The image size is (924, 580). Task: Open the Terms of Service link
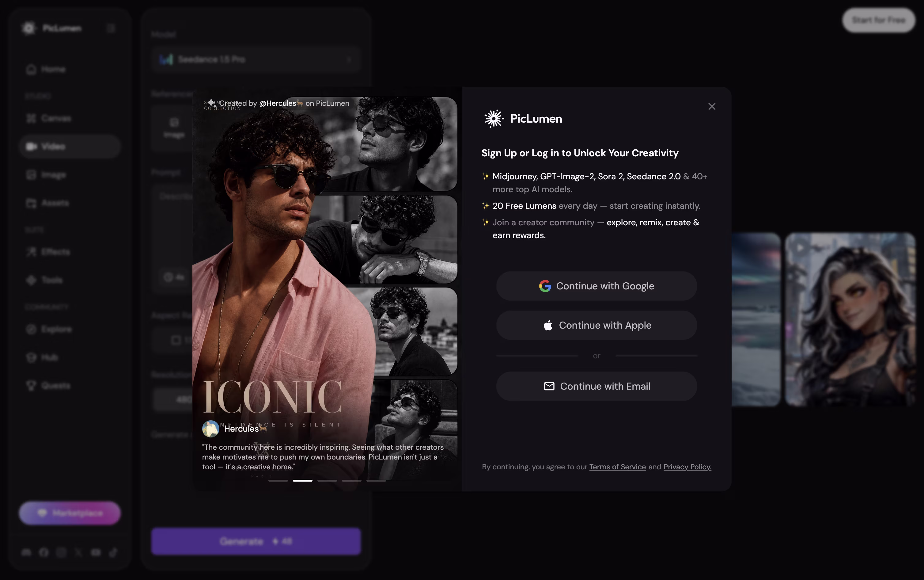pos(617,467)
